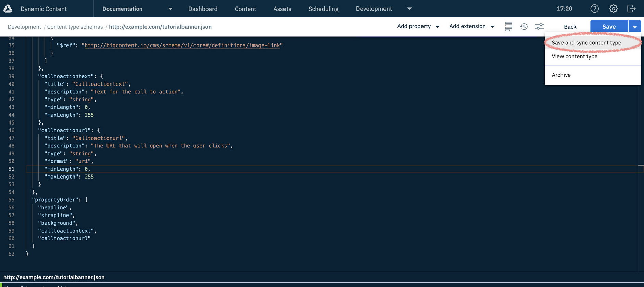Toggle the Save options dropdown arrow

click(635, 27)
